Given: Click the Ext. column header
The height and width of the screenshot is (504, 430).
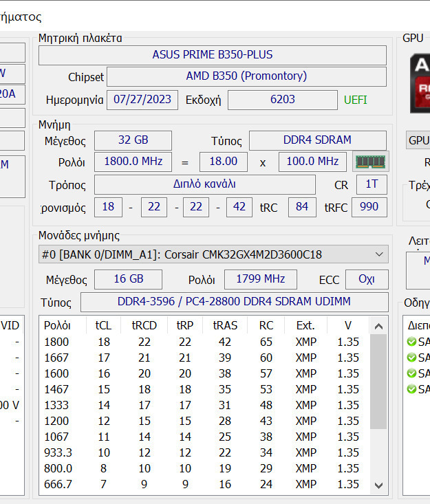Looking at the screenshot, I should tap(305, 326).
